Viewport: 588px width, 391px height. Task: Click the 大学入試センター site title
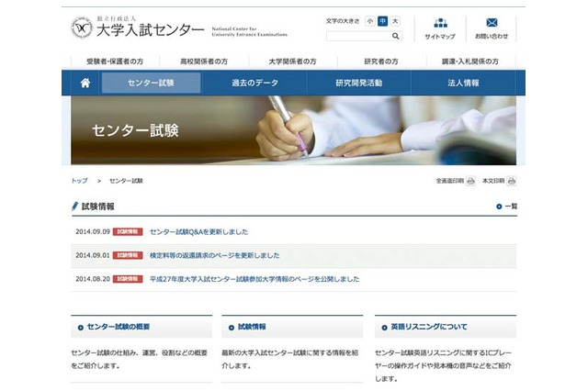[x=150, y=30]
